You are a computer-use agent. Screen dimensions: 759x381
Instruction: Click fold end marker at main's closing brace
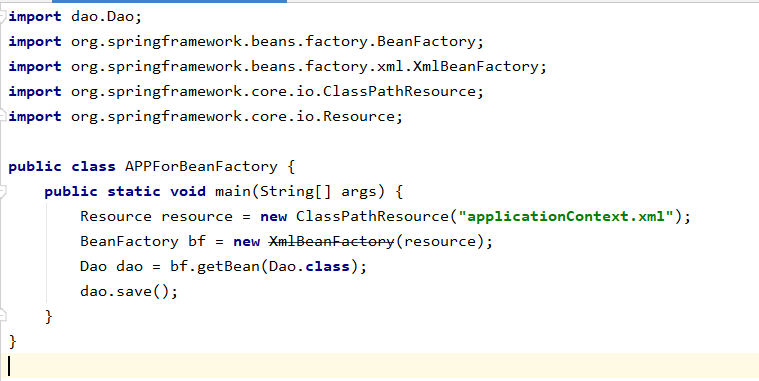click(2, 316)
